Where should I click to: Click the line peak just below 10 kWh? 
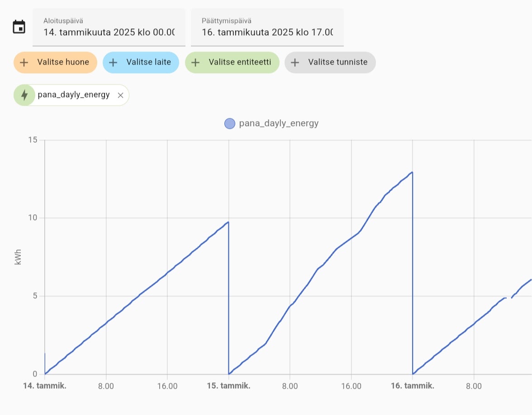tap(228, 222)
